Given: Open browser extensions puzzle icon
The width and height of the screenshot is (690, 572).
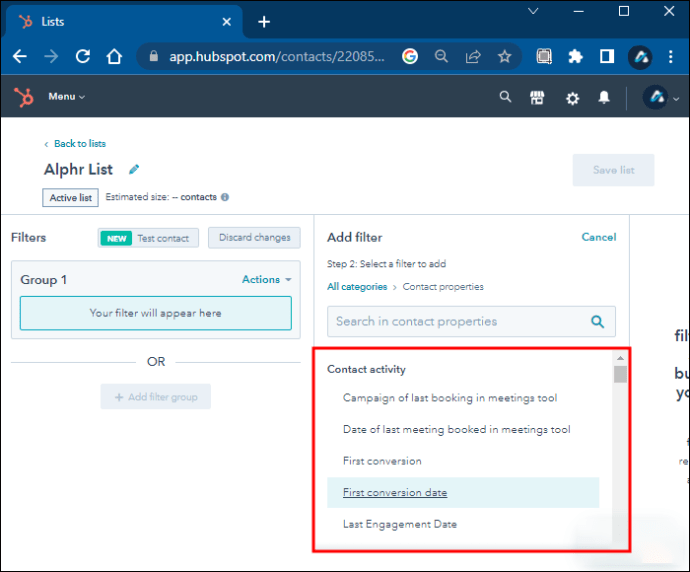Looking at the screenshot, I should 575,56.
